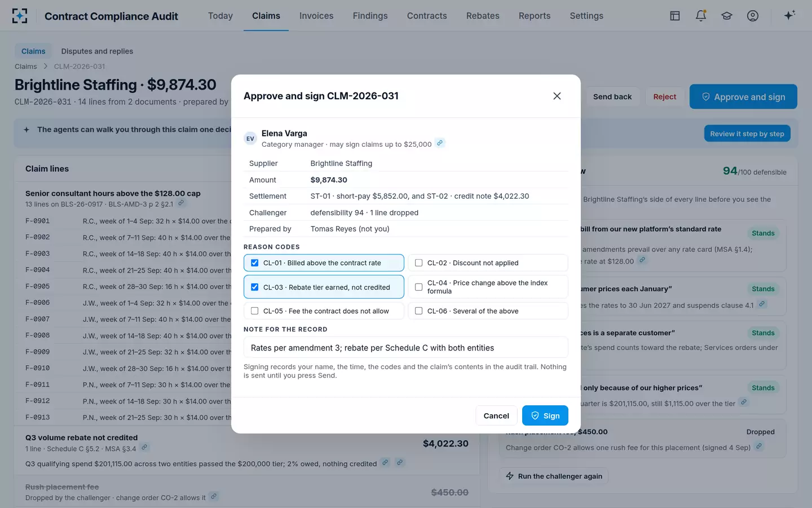Close the Approve and sign dialog
The width and height of the screenshot is (812, 508).
coord(557,96)
